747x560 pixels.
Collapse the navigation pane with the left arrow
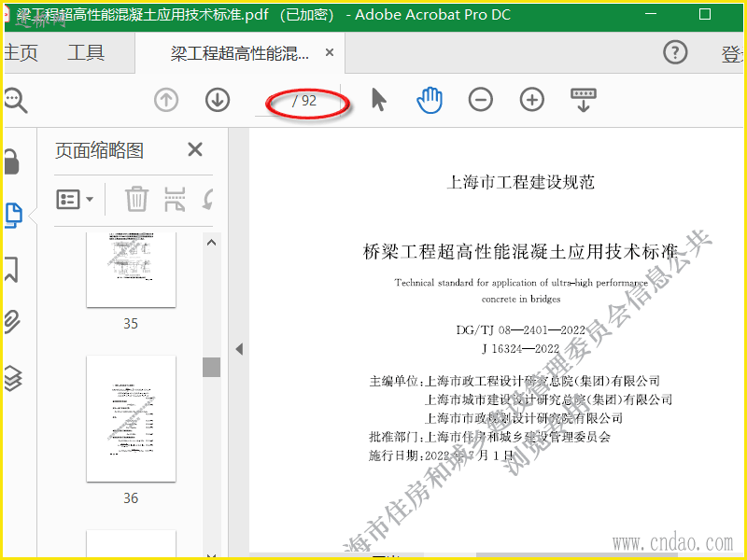[x=239, y=349]
